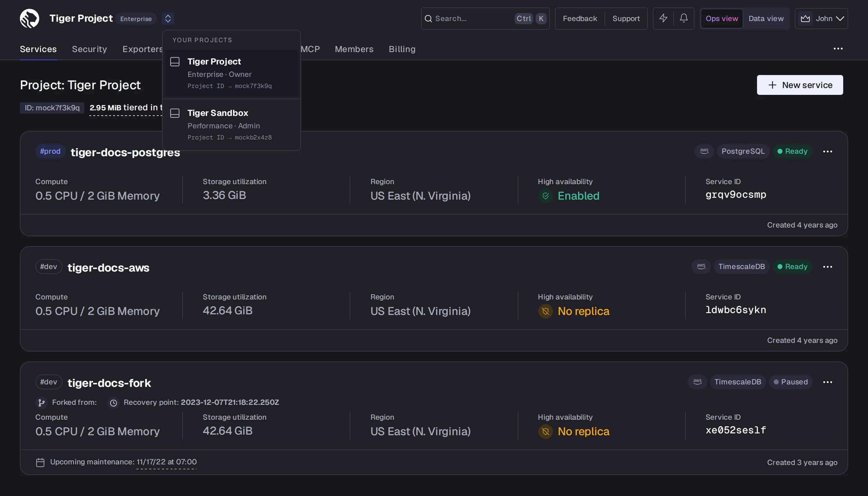
Task: Click the Enabled high availability shield icon
Action: pos(545,196)
